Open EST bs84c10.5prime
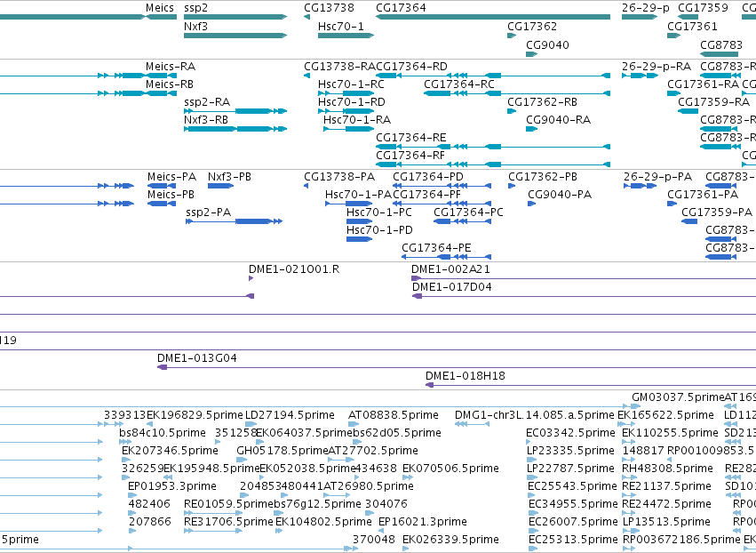 (x=163, y=433)
